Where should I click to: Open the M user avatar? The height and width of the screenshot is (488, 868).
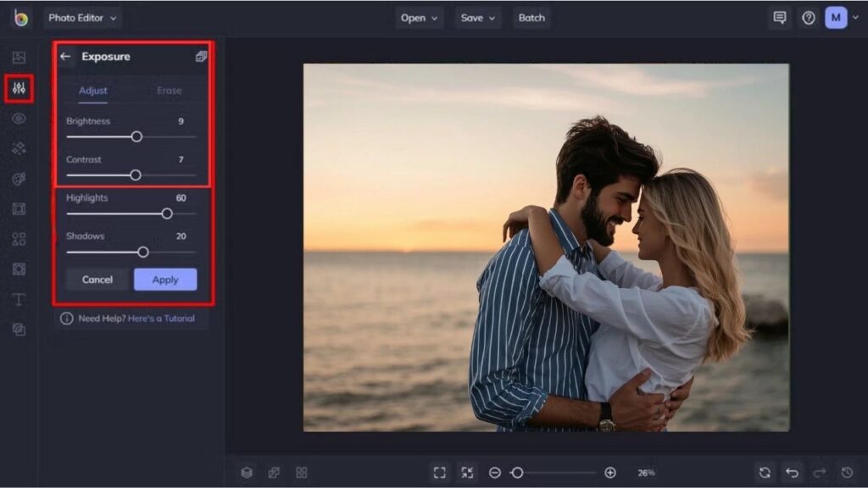click(836, 18)
